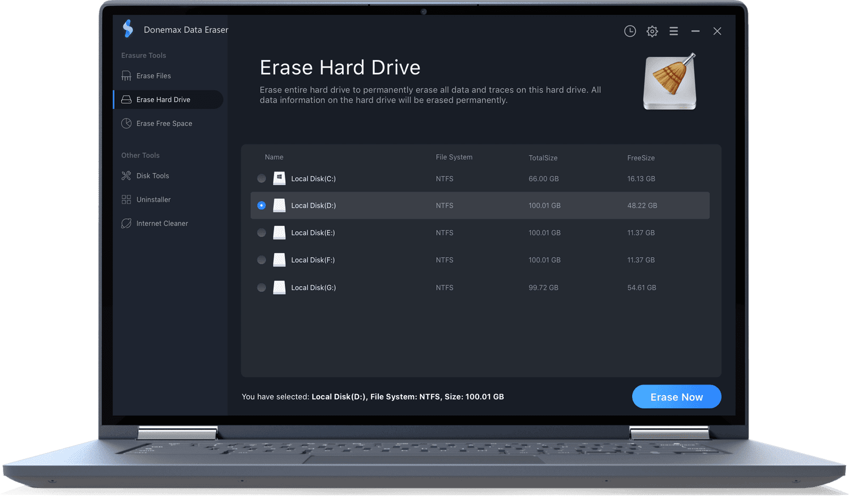Viewport: 850px width, 504px height.
Task: Click NTFS in the Local Disk(G:) row
Action: tap(445, 287)
